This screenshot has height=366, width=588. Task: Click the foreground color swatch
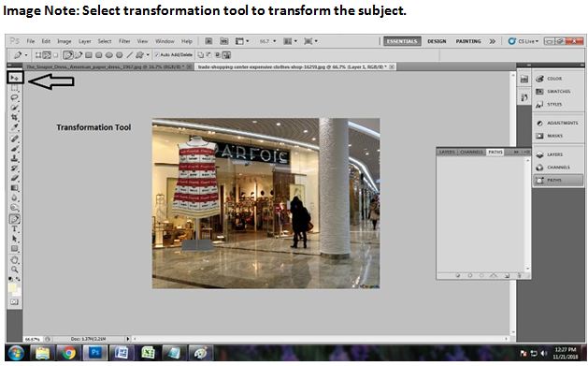[12, 287]
